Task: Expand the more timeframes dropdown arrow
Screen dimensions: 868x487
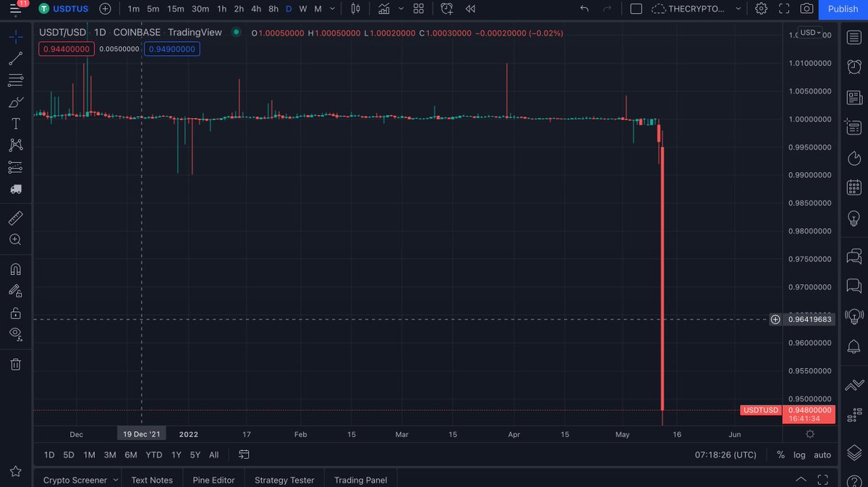Action: pyautogui.click(x=332, y=9)
